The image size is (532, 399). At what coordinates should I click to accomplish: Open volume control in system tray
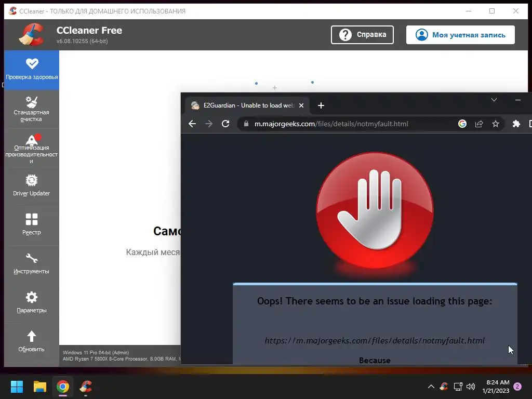point(471,387)
